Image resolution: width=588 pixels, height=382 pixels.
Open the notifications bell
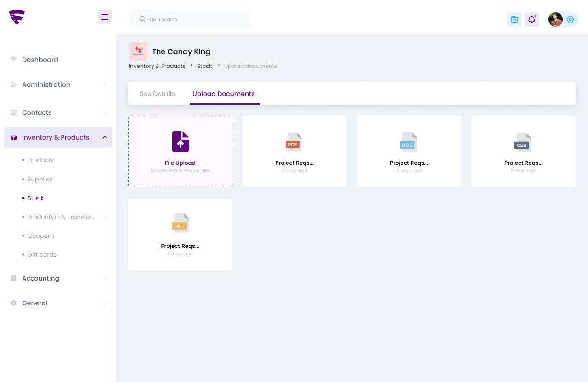click(531, 19)
